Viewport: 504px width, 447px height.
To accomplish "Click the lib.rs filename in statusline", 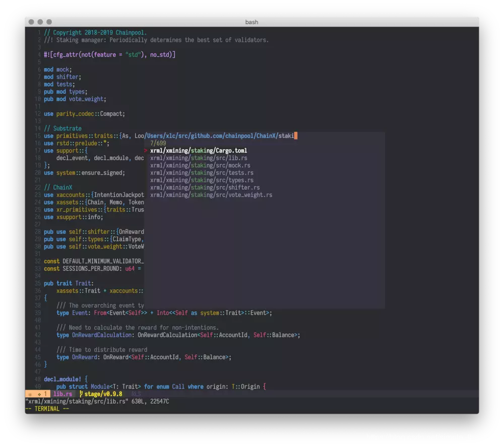I will 62,394.
